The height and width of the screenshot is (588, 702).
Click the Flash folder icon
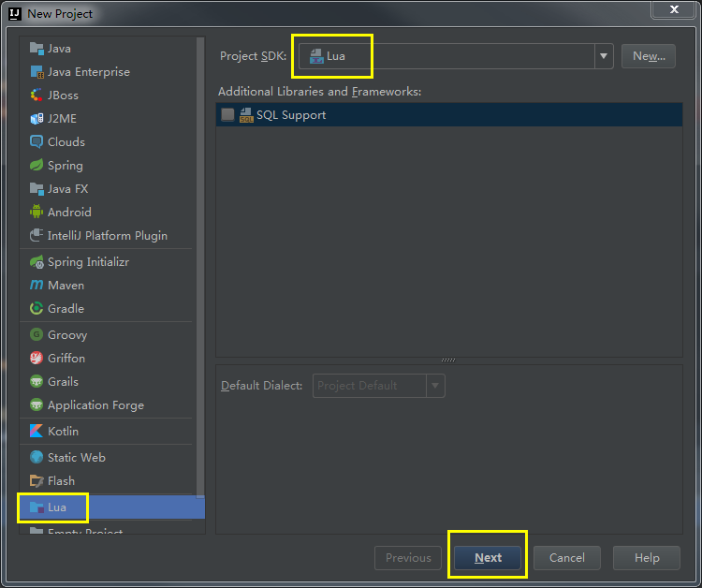[x=37, y=481]
